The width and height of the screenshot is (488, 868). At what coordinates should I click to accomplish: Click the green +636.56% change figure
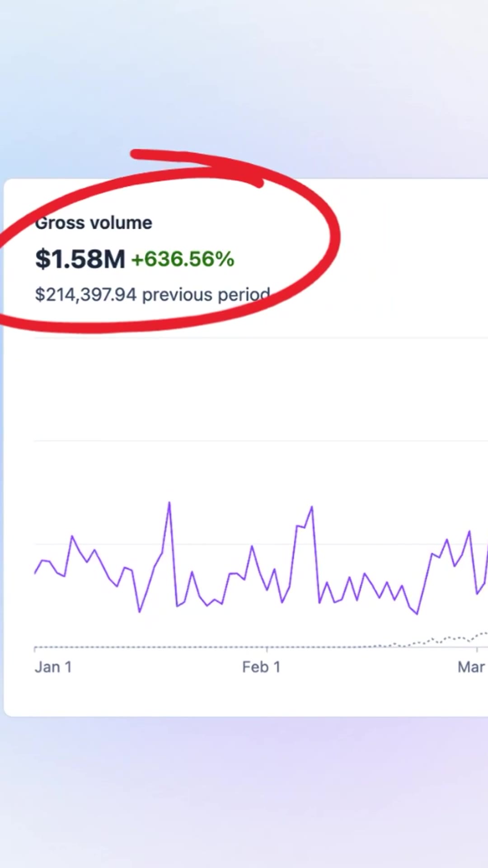(183, 259)
